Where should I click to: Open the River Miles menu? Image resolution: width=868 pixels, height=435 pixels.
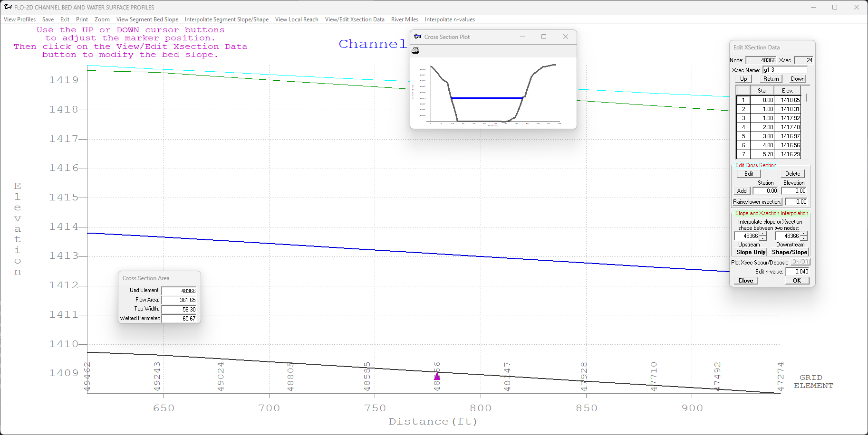point(405,19)
